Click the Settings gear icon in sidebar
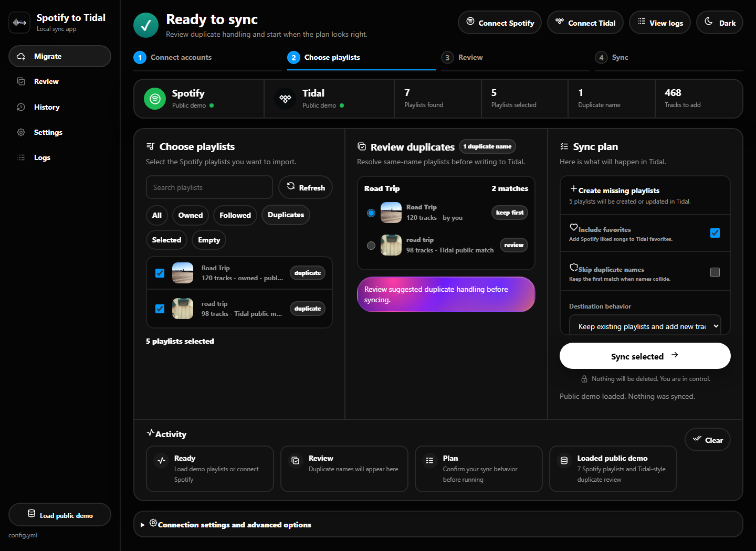This screenshot has width=756, height=551. pos(21,132)
